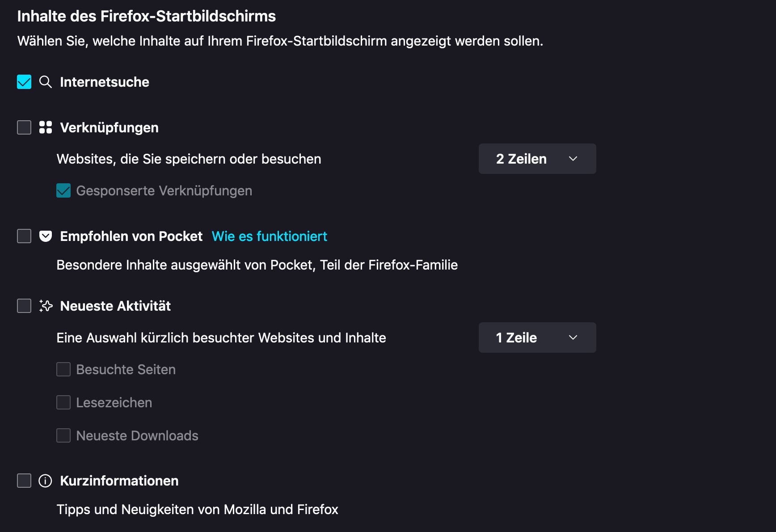Click the four-squares Verknüpfungen icon
Viewport: 776px width, 532px height.
[46, 127]
